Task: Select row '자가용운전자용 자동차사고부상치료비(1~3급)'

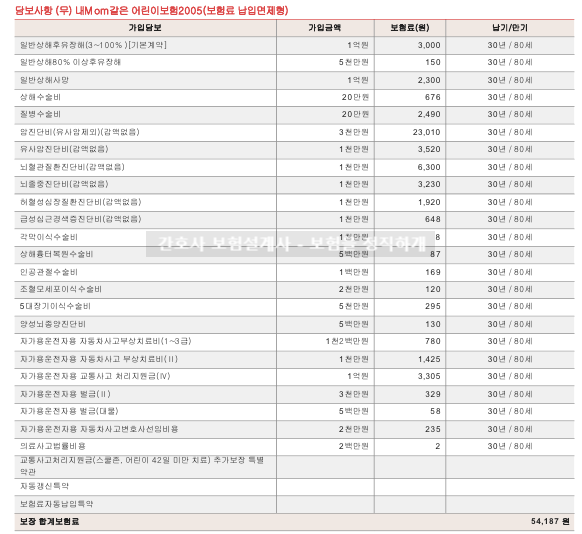Action: [294, 342]
